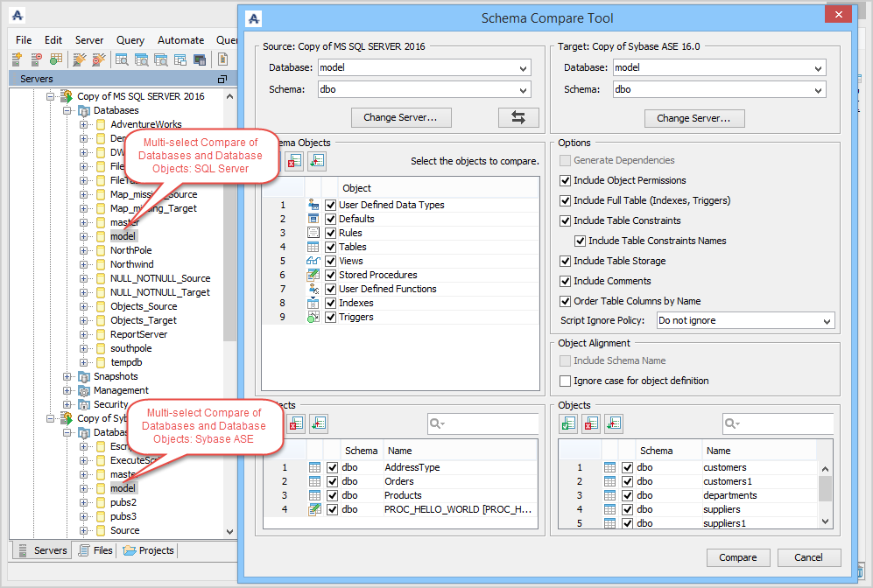Click the Unregister Server icon with red minus
The width and height of the screenshot is (873, 588).
pos(36,59)
